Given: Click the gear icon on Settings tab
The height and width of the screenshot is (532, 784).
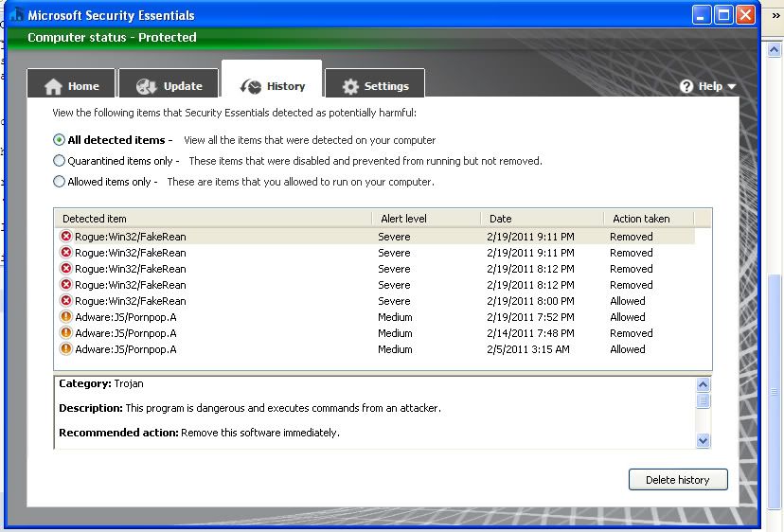Looking at the screenshot, I should point(350,86).
